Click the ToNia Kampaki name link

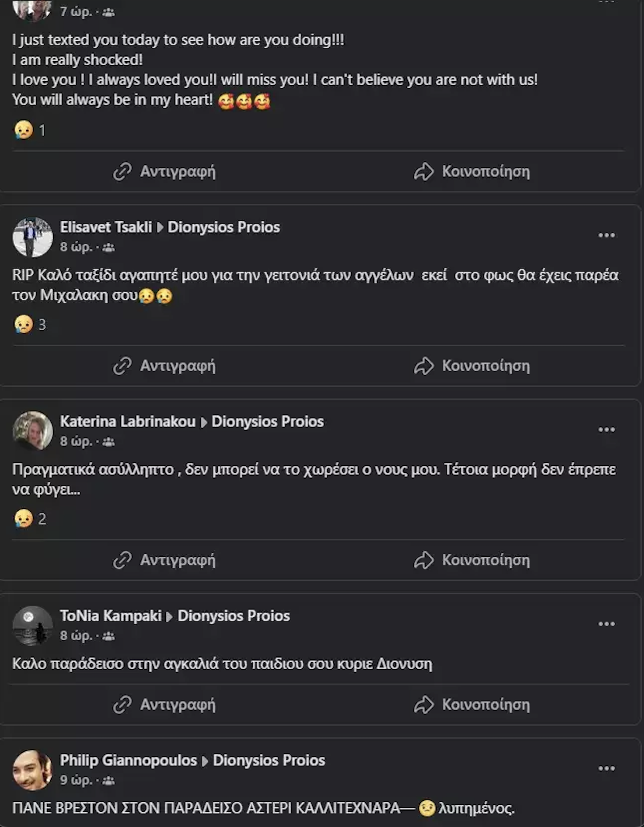click(111, 616)
